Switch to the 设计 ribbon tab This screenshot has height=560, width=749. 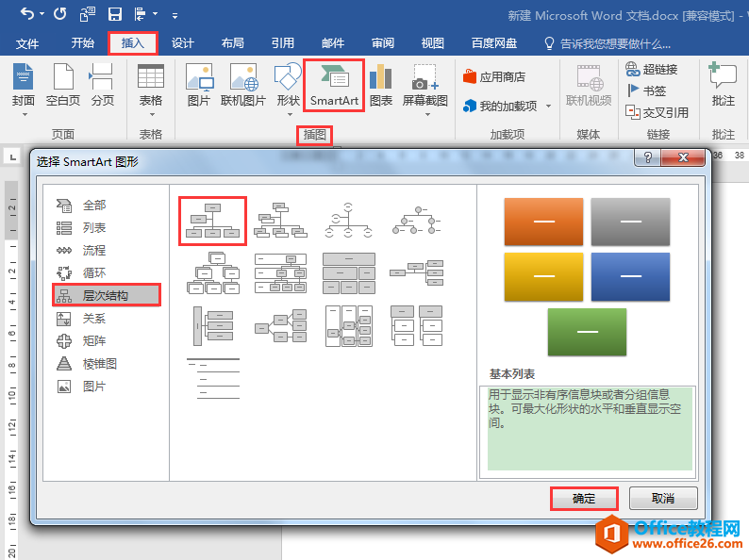click(x=182, y=43)
